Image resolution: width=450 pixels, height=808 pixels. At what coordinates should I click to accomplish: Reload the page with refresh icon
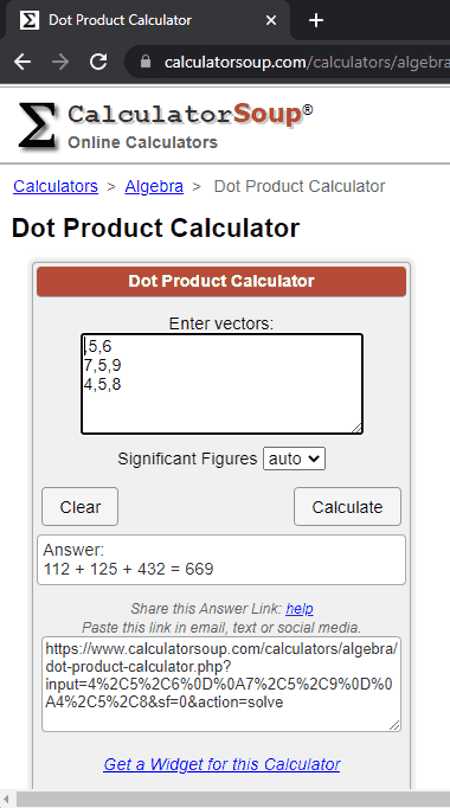(98, 62)
